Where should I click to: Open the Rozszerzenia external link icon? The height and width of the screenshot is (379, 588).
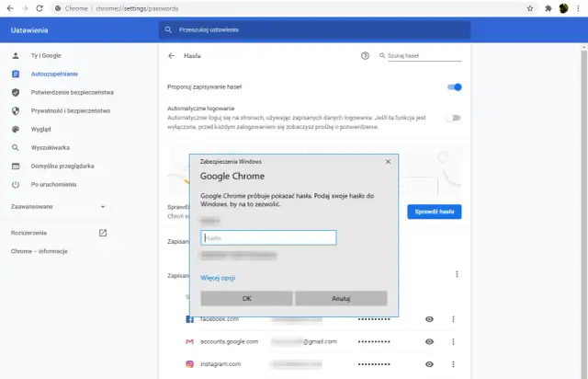tap(103, 233)
